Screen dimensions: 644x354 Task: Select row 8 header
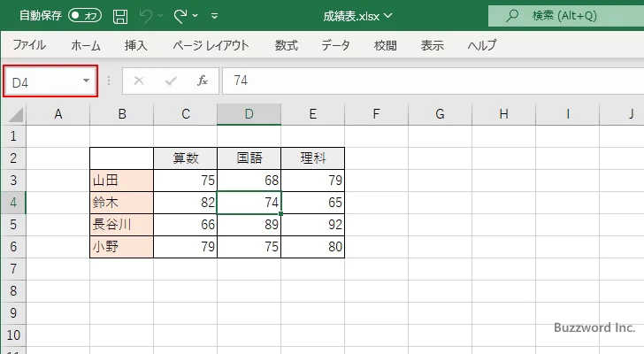point(13,291)
